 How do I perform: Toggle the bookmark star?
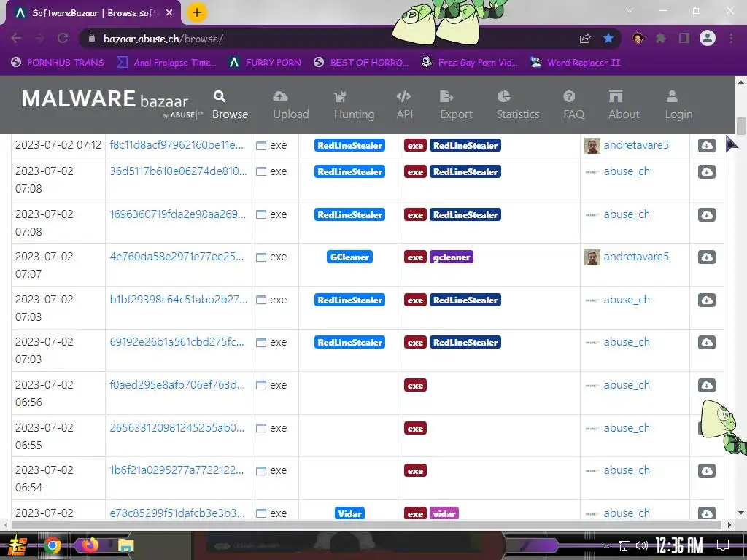pos(608,38)
